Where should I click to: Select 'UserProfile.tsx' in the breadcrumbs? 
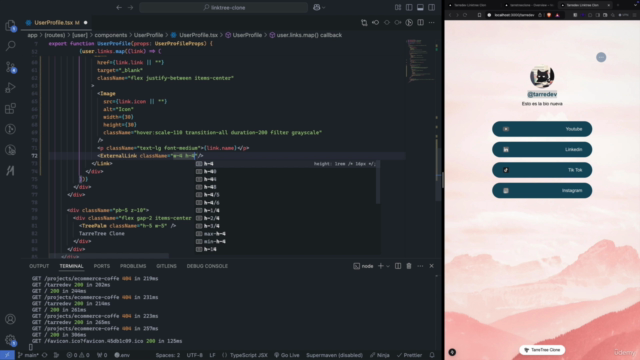click(198, 35)
